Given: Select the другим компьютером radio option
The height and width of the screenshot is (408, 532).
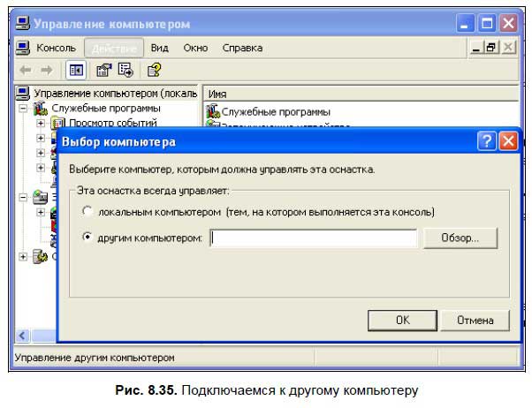Looking at the screenshot, I should (87, 238).
